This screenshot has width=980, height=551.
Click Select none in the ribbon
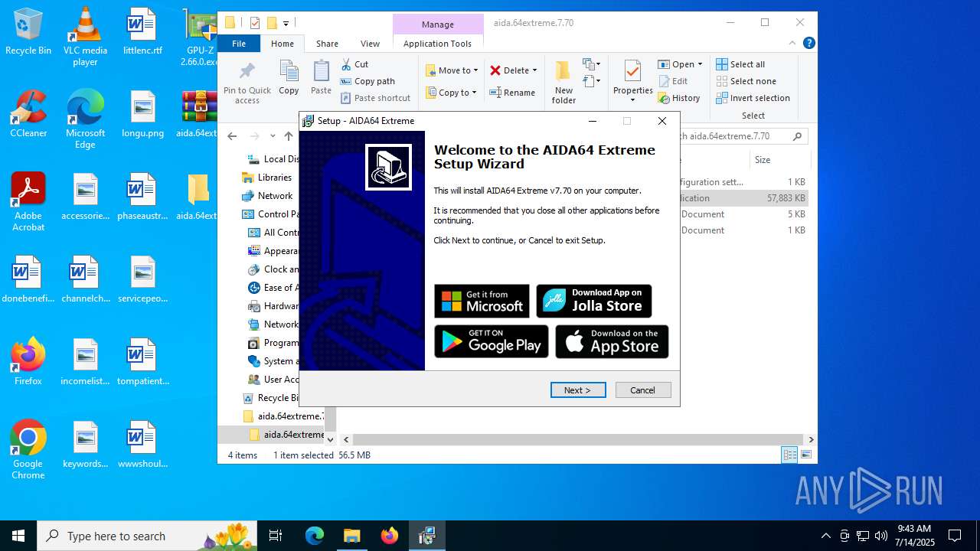(x=746, y=81)
